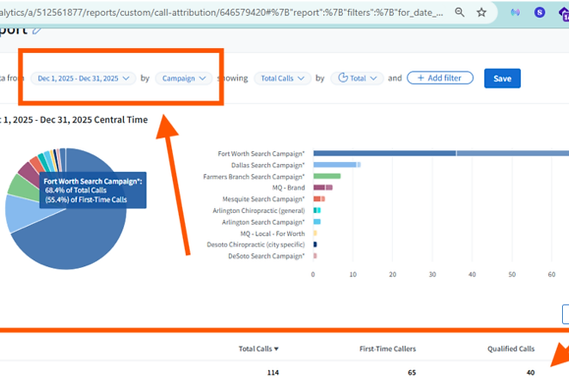The height and width of the screenshot is (383, 569).
Task: Sort by Qualified Calls column header
Action: click(511, 349)
